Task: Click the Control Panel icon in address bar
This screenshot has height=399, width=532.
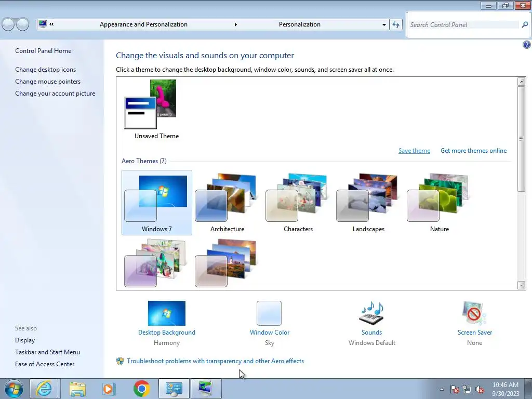Action: point(43,24)
